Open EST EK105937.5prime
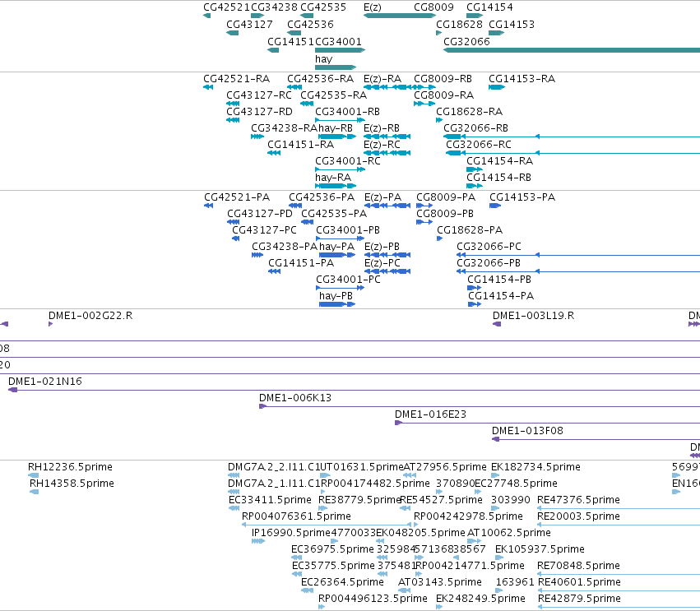This screenshot has height=611, width=700. pyautogui.click(x=540, y=549)
